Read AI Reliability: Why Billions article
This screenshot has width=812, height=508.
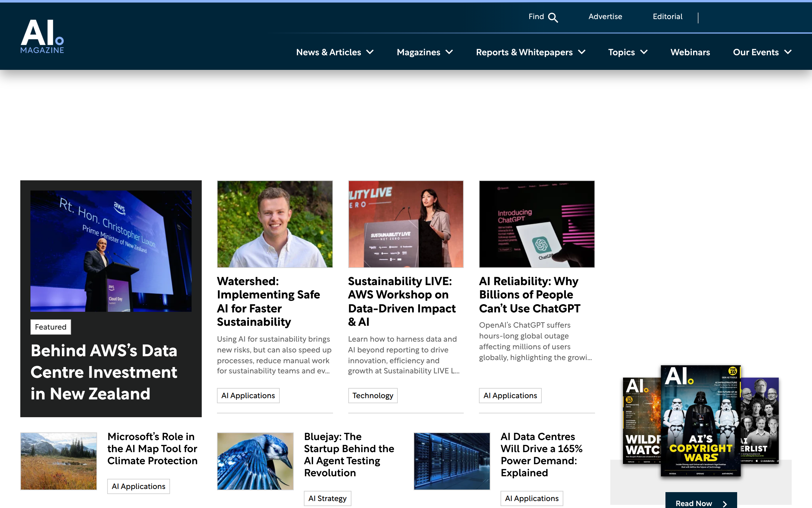point(530,295)
